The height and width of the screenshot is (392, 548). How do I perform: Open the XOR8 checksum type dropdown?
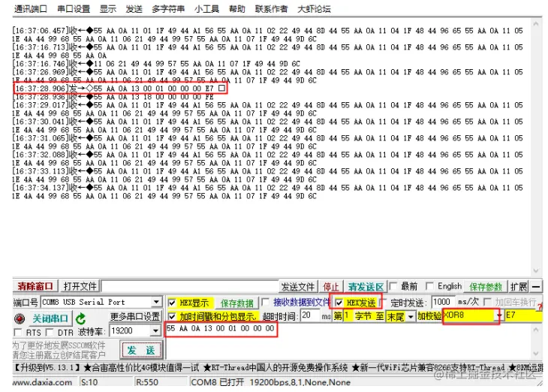pyautogui.click(x=498, y=315)
